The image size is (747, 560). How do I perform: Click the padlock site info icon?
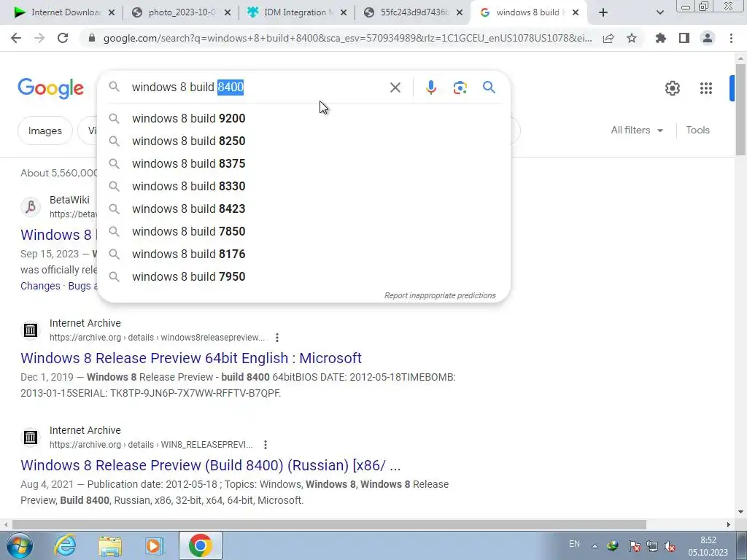[x=92, y=38]
